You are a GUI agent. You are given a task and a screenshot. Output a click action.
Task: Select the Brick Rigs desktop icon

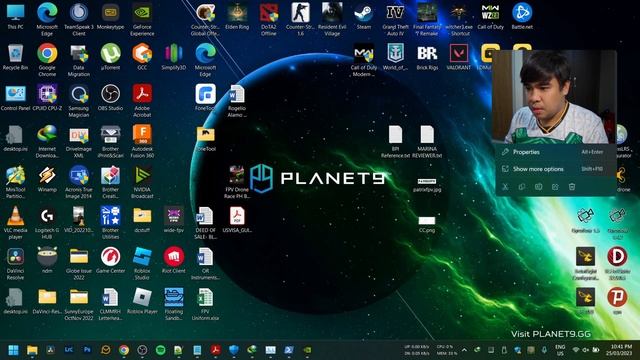point(427,57)
